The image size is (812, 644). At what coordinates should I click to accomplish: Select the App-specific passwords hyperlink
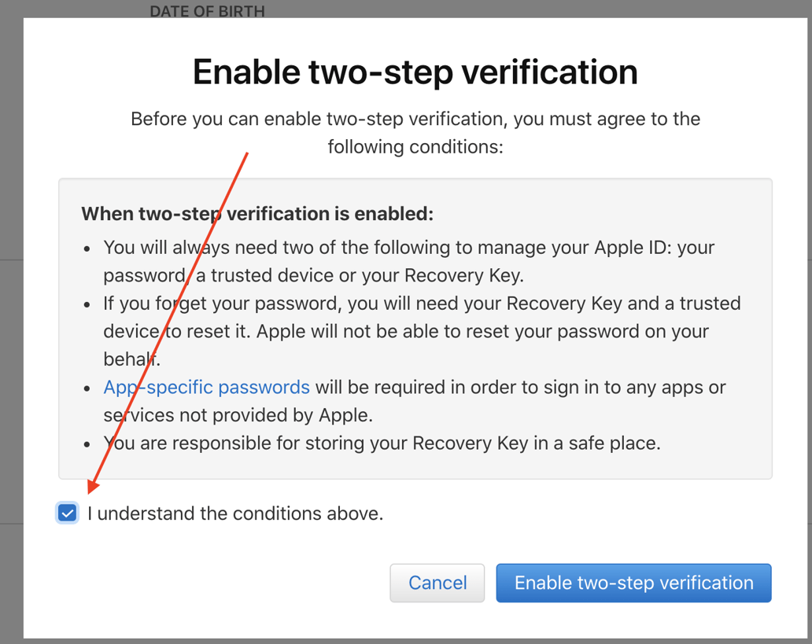(206, 387)
